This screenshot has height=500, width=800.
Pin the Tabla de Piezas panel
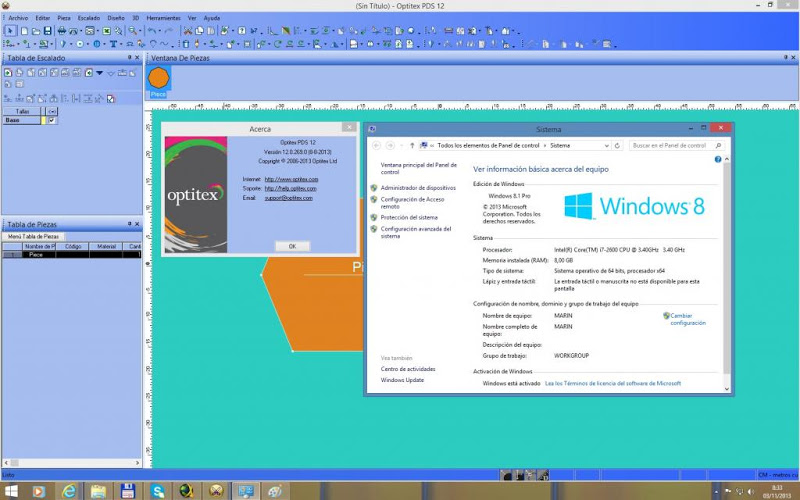tap(130, 224)
